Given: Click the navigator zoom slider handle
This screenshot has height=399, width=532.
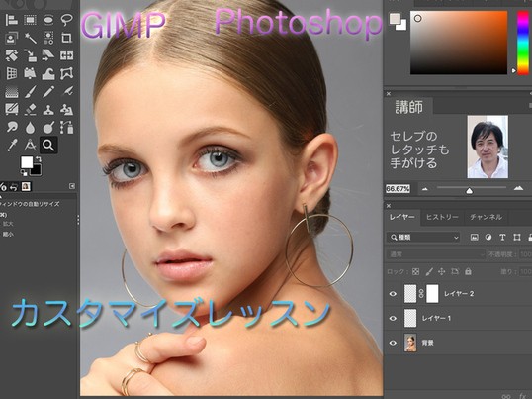Looking at the screenshot, I should pyautogui.click(x=469, y=191).
